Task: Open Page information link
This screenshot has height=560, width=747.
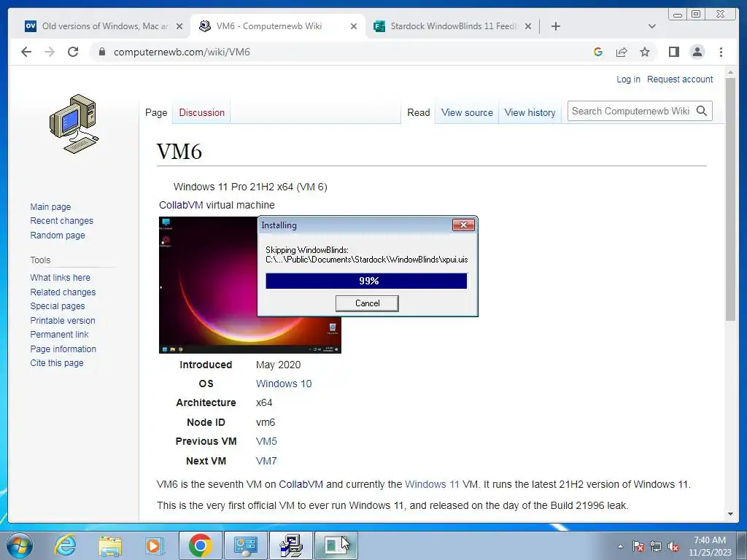Action: point(63,349)
